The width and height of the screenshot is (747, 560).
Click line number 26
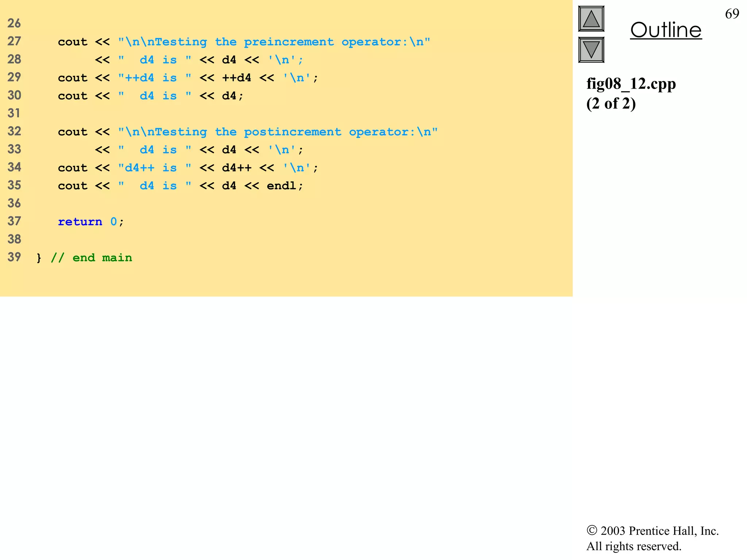coord(14,23)
